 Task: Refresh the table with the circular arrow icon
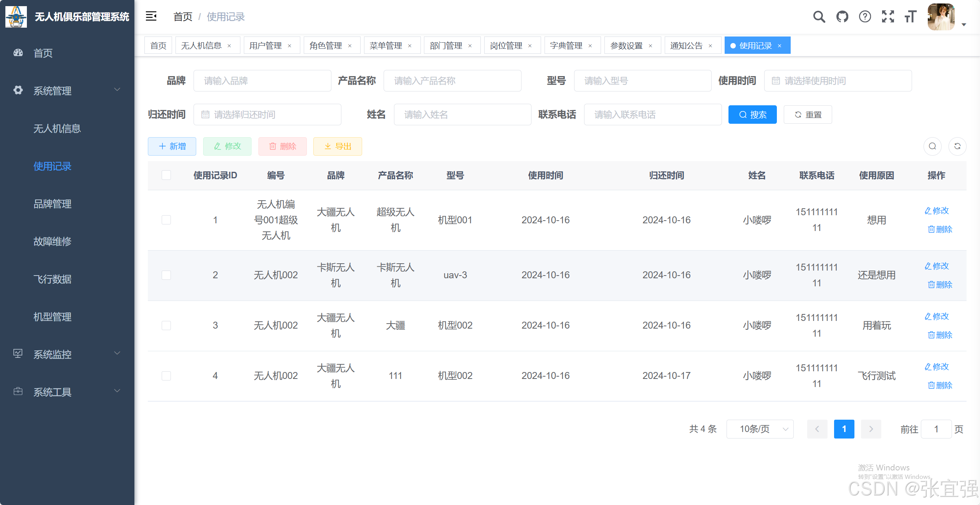(958, 146)
